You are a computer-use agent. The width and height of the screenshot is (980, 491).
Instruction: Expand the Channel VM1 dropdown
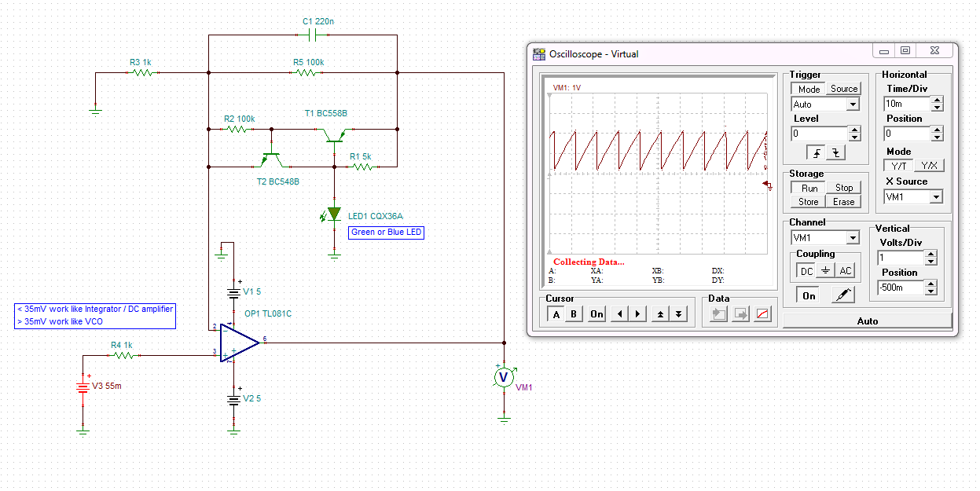click(853, 238)
